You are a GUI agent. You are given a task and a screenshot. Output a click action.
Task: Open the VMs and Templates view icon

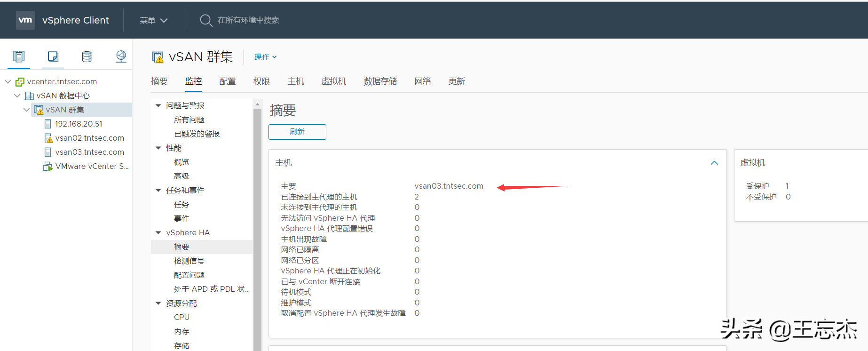coord(53,57)
